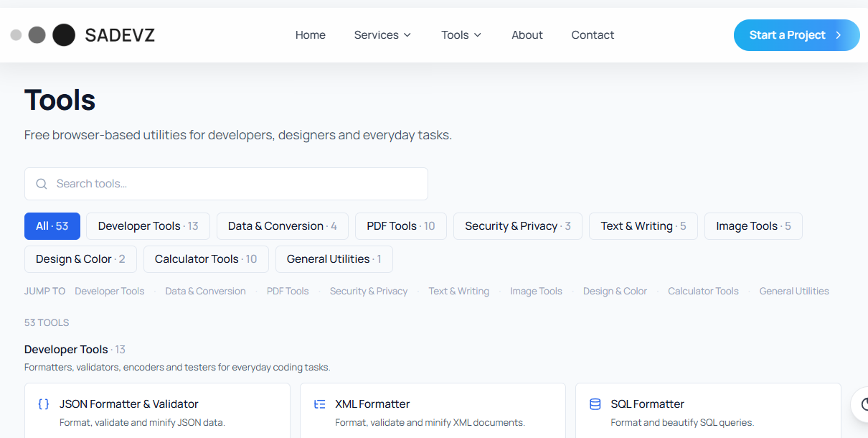Click 'Format, validate and minify JSON data.' text
868x438 pixels.
(142, 423)
